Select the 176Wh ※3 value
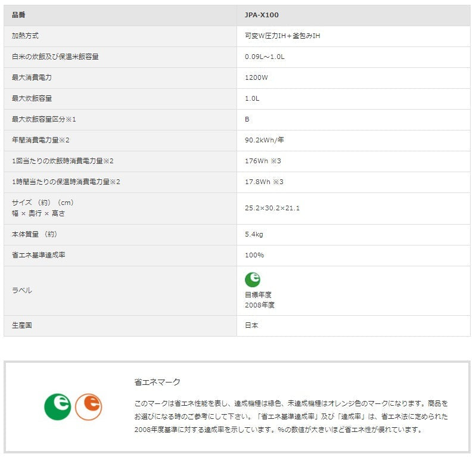The height and width of the screenshot is (457, 476). [x=264, y=161]
